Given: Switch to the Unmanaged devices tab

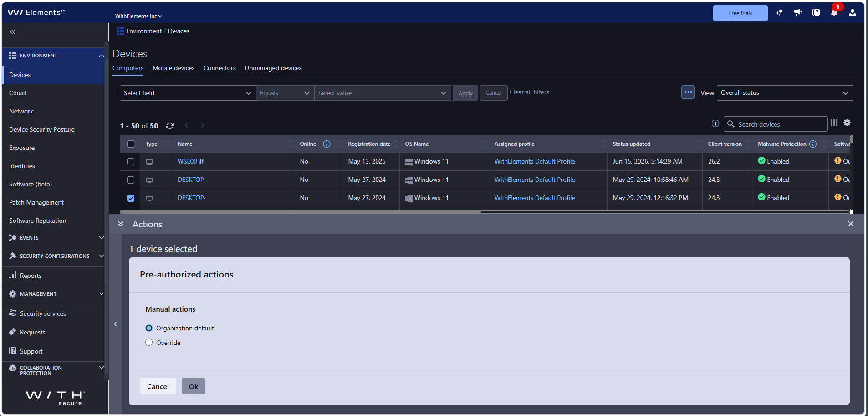Looking at the screenshot, I should 273,68.
